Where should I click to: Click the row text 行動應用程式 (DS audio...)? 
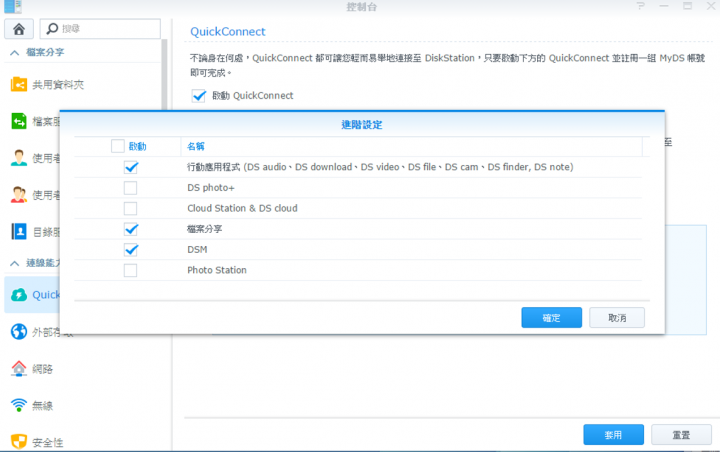pyautogui.click(x=380, y=167)
